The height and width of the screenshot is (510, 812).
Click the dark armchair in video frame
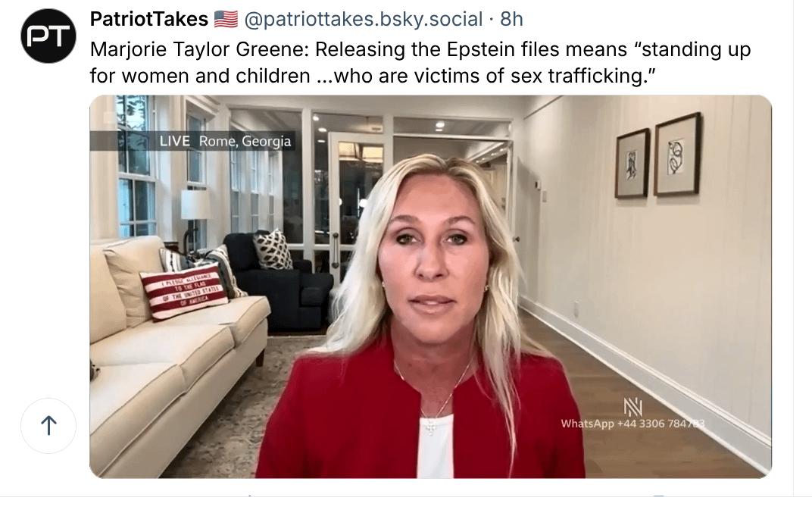point(277,280)
